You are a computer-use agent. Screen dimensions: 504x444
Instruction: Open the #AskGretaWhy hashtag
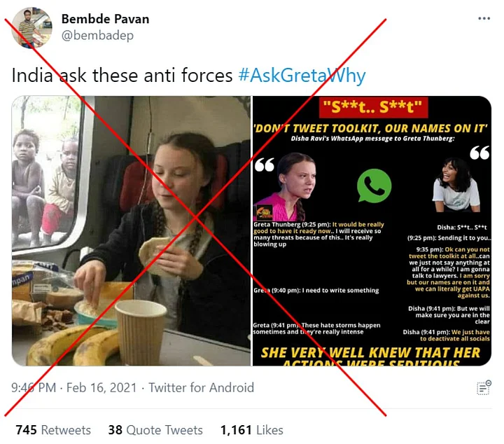click(302, 76)
